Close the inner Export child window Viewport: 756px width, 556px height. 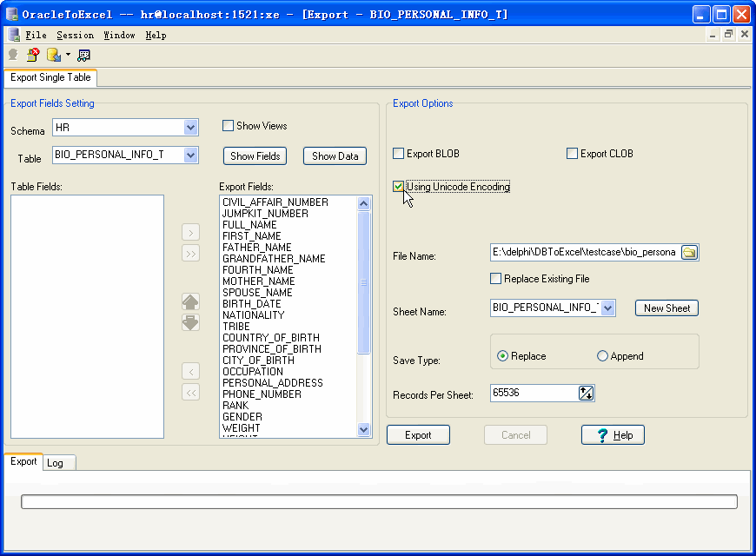click(745, 34)
